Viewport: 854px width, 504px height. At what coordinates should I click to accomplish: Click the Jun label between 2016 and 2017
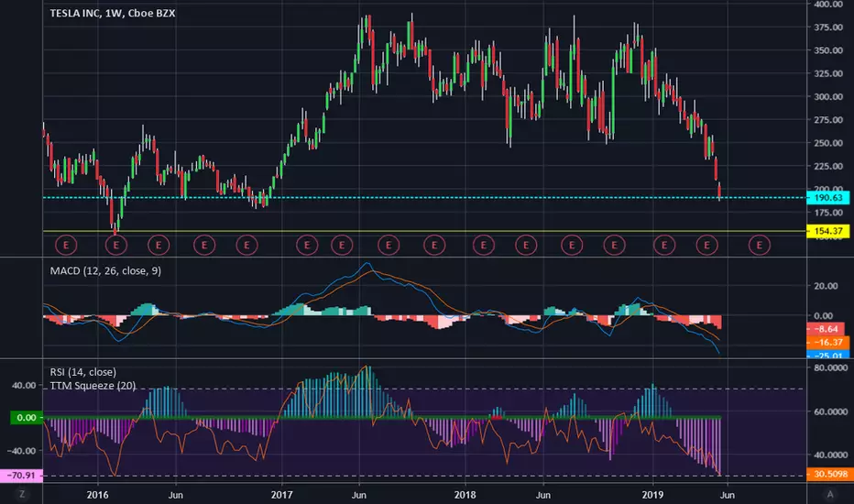[x=175, y=495]
